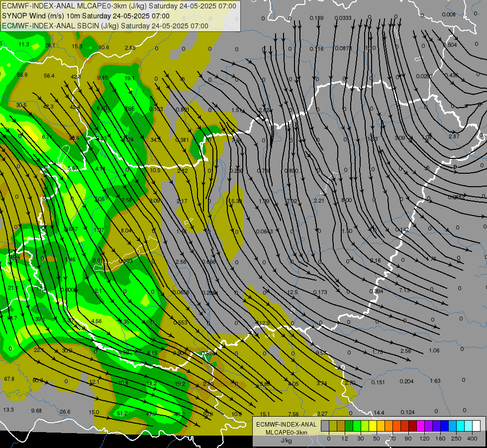The image size is (487, 448).
Task: Click the legend label 'MLCAPE0-3km'
Action: pos(286,433)
